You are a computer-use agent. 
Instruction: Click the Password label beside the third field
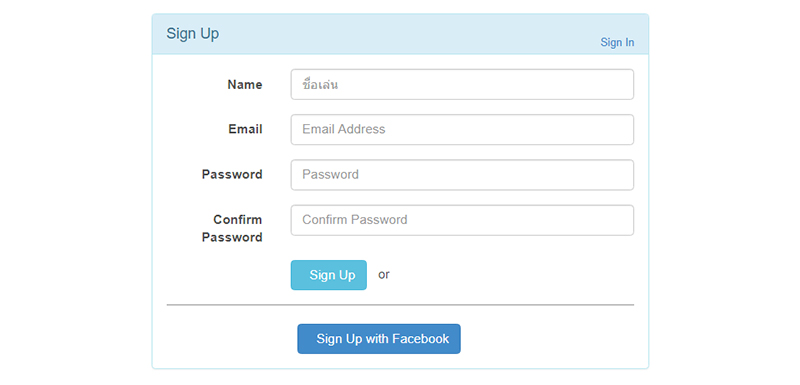[x=232, y=174]
